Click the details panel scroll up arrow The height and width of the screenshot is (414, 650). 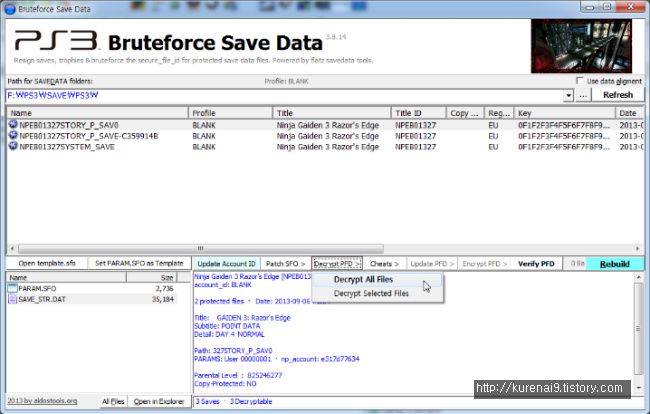(638, 277)
